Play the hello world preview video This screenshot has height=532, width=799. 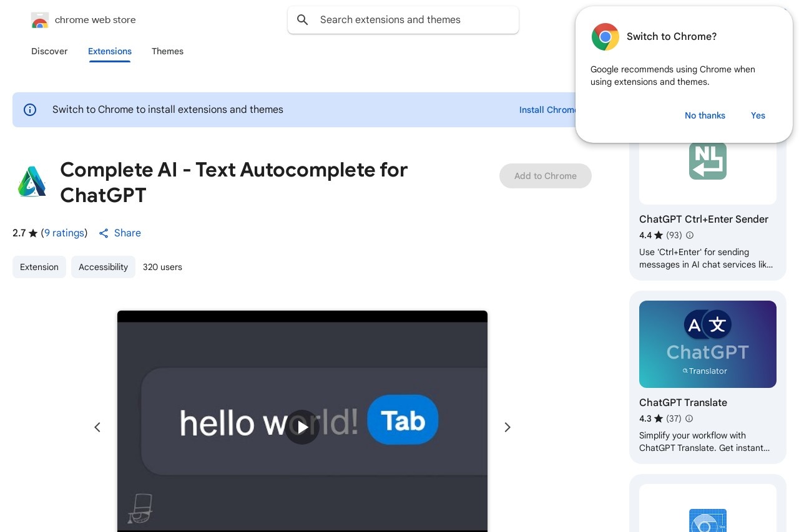pyautogui.click(x=302, y=427)
